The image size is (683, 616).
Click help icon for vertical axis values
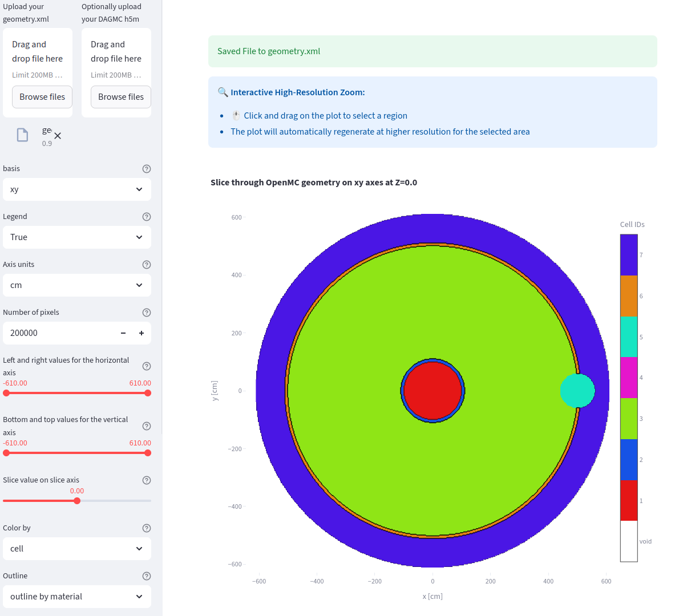tap(147, 426)
